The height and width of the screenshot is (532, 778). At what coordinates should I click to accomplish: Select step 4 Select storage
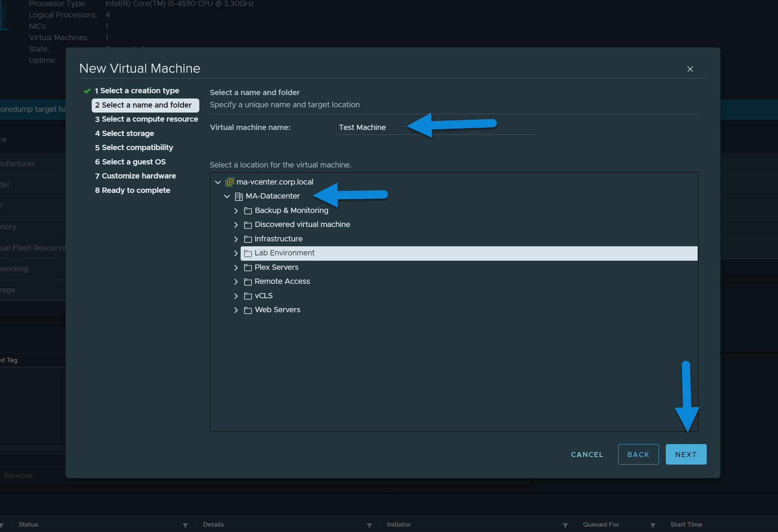(x=124, y=133)
